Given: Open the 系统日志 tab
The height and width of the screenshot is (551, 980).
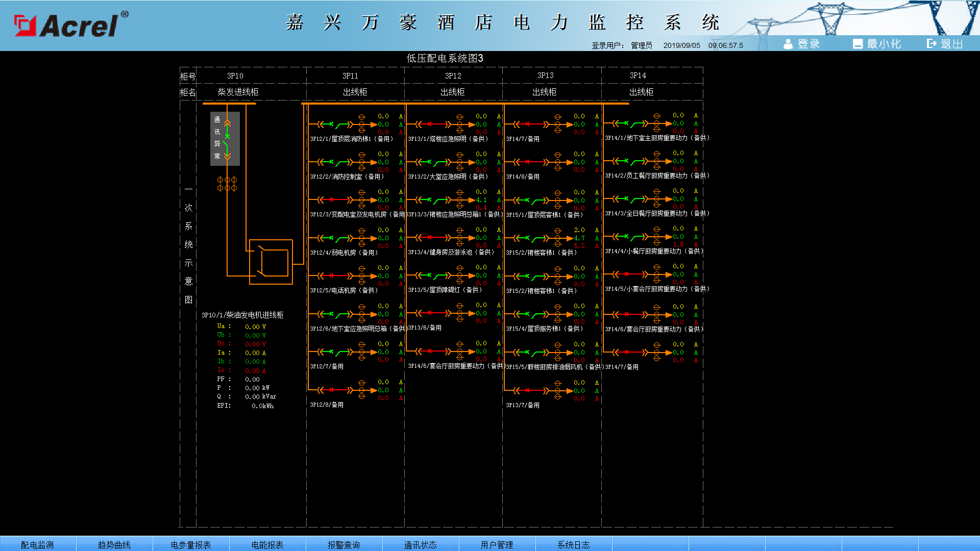Looking at the screenshot, I should pos(574,544).
